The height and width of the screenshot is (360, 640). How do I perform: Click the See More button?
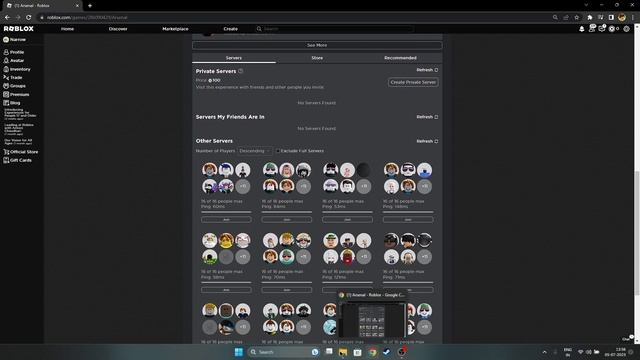pos(317,45)
